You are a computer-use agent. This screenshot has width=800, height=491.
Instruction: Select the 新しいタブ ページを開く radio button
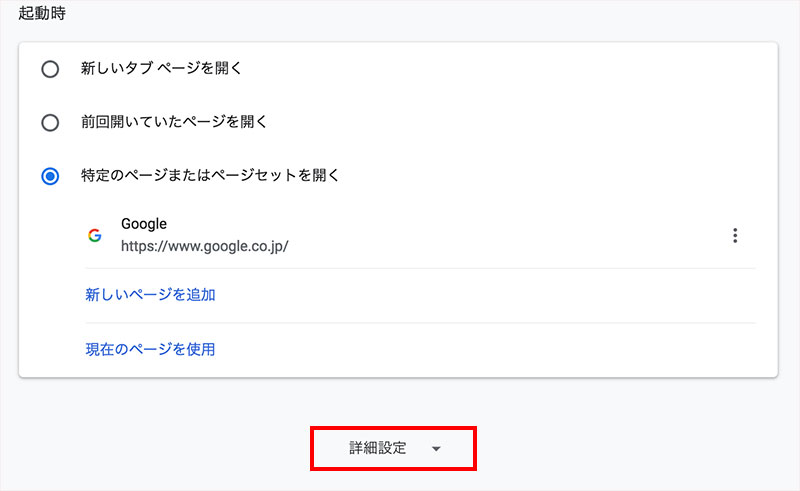[x=50, y=69]
